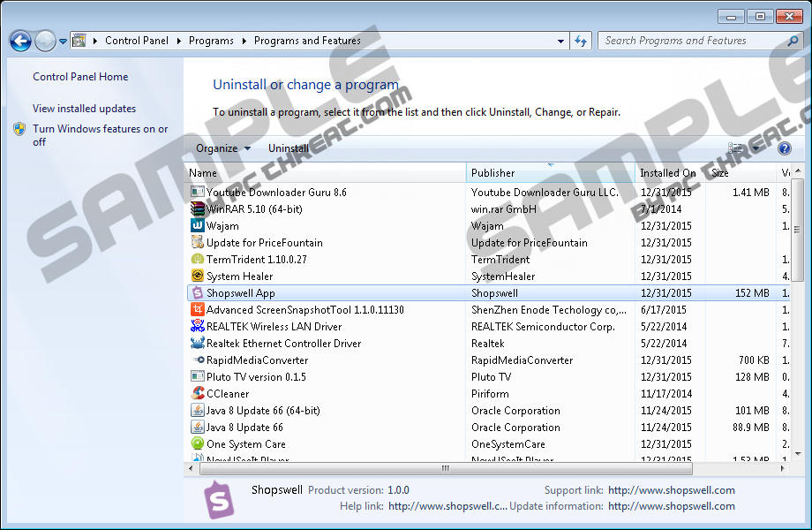The image size is (812, 530).
Task: Open the Organize dropdown menu
Action: pyautogui.click(x=222, y=148)
